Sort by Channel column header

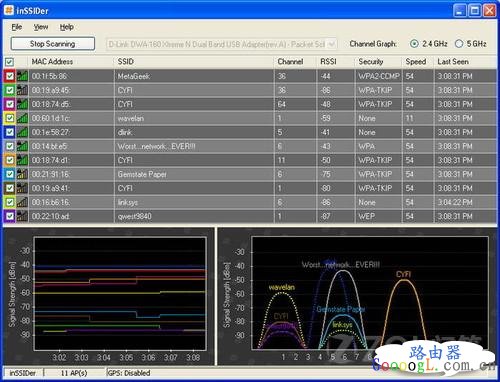point(290,62)
